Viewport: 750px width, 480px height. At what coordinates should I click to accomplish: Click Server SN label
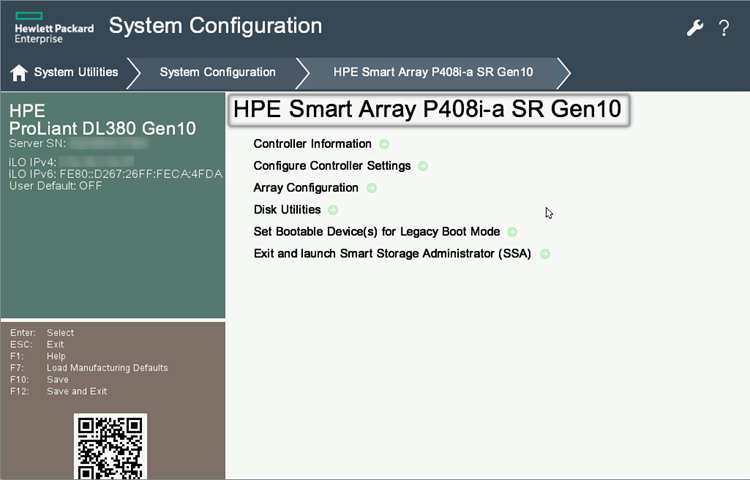click(x=37, y=143)
